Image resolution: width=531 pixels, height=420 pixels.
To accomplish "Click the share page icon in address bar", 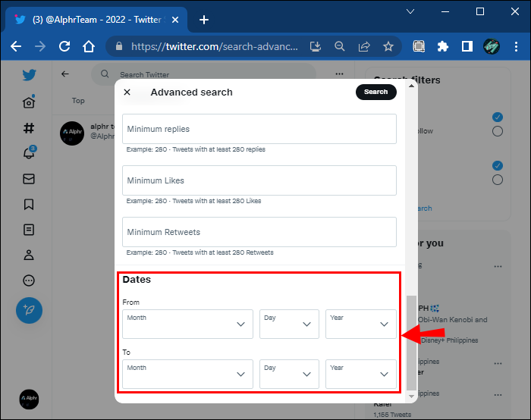I will (x=364, y=46).
